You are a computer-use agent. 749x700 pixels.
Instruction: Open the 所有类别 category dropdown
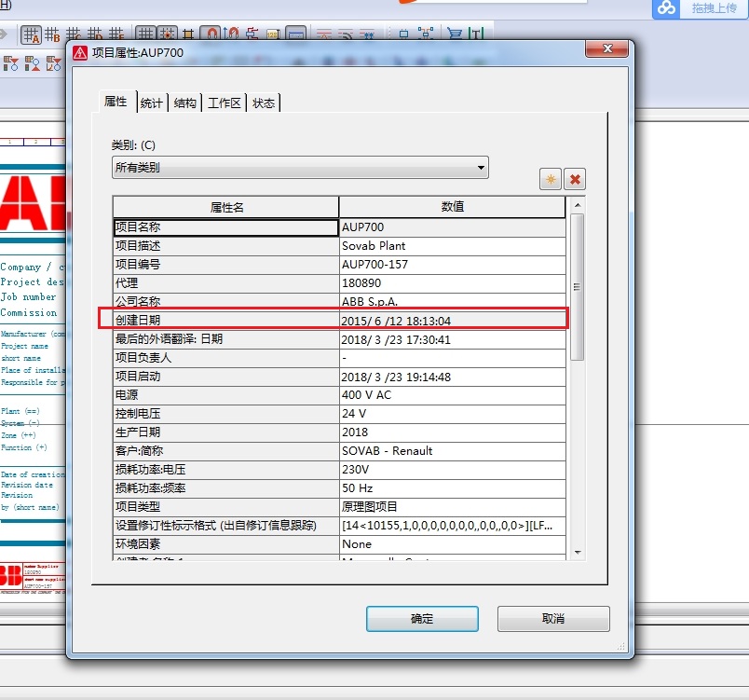pyautogui.click(x=300, y=168)
